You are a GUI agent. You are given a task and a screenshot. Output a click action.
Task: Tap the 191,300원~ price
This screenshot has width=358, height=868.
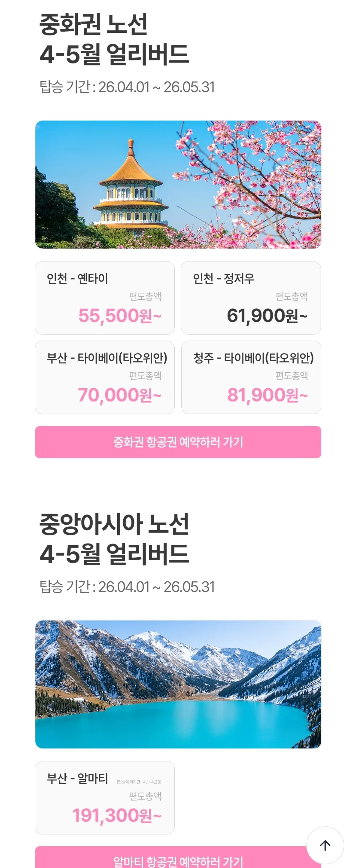pos(117,815)
